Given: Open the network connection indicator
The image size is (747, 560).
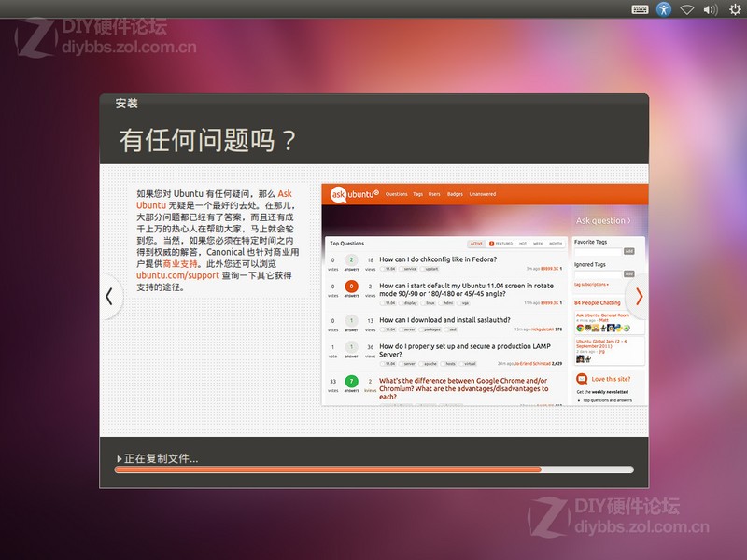Looking at the screenshot, I should tap(686, 9).
